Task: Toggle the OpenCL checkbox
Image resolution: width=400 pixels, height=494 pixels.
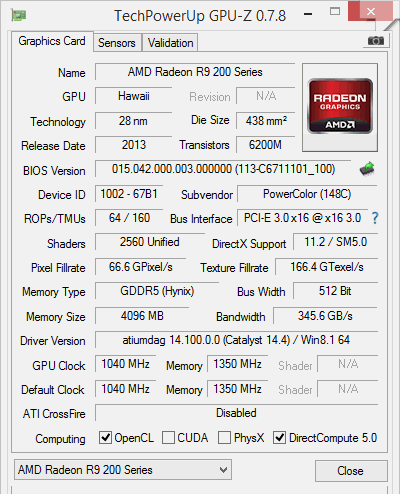Action: 105,438
